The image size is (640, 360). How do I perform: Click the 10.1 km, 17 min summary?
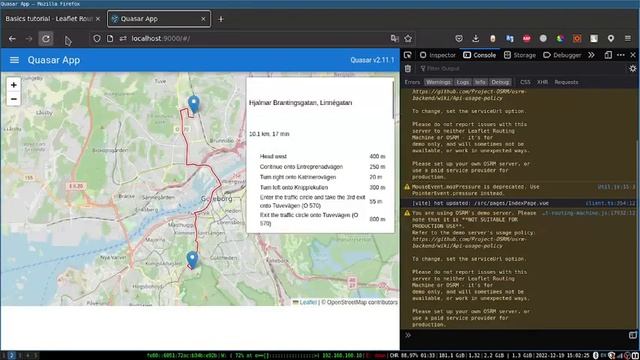269,134
